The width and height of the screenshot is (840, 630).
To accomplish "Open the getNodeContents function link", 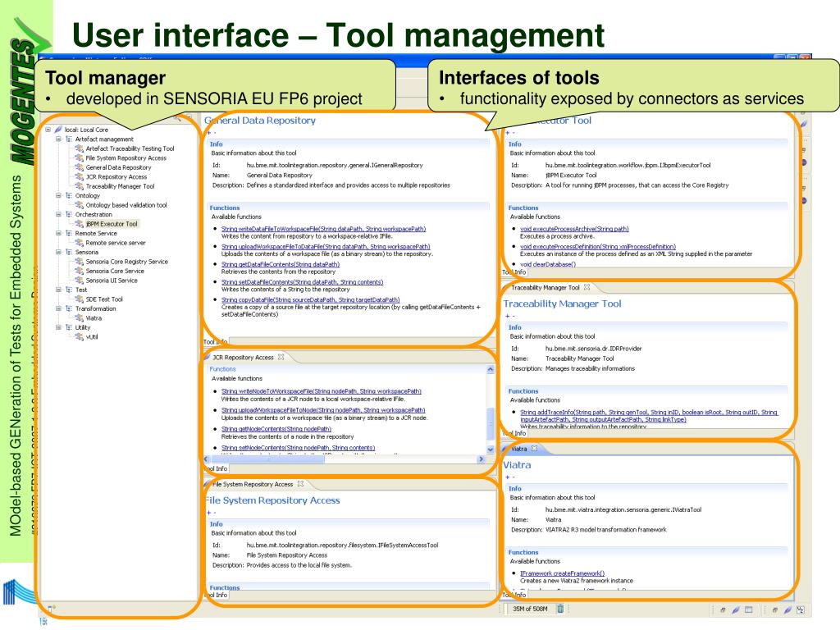I will point(276,429).
